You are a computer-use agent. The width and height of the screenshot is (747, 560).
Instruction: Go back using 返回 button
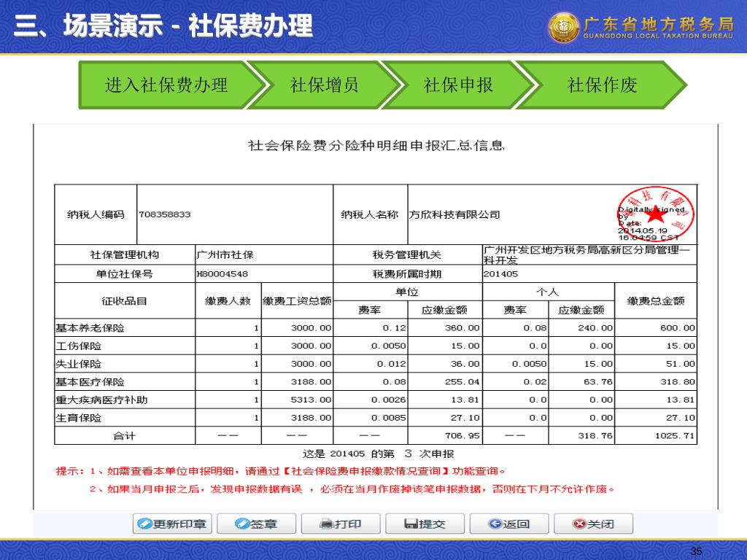(509, 524)
